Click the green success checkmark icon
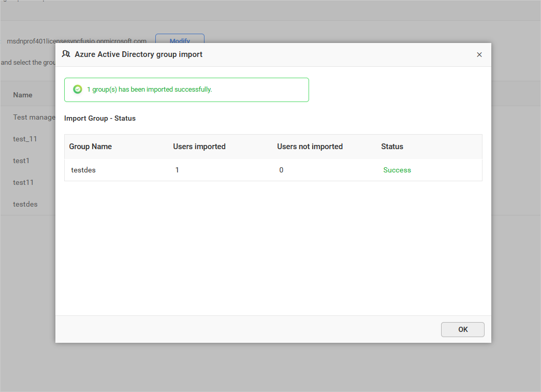The image size is (541, 392). tap(77, 89)
